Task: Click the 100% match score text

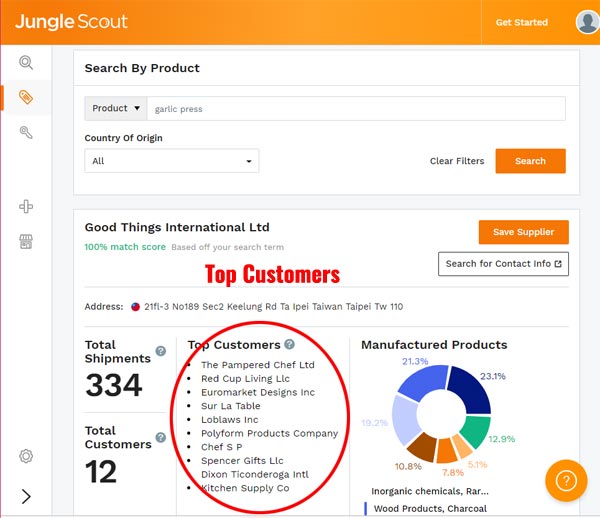Action: (125, 247)
